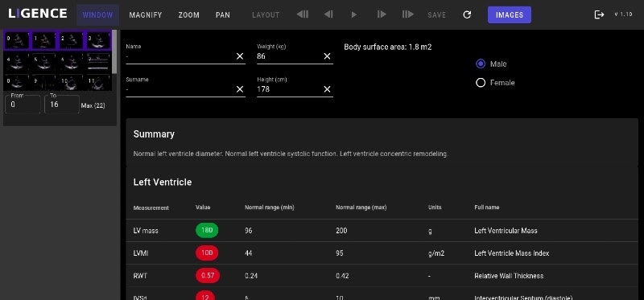
Task: Clear the Name field with its X icon
Action: coord(240,56)
